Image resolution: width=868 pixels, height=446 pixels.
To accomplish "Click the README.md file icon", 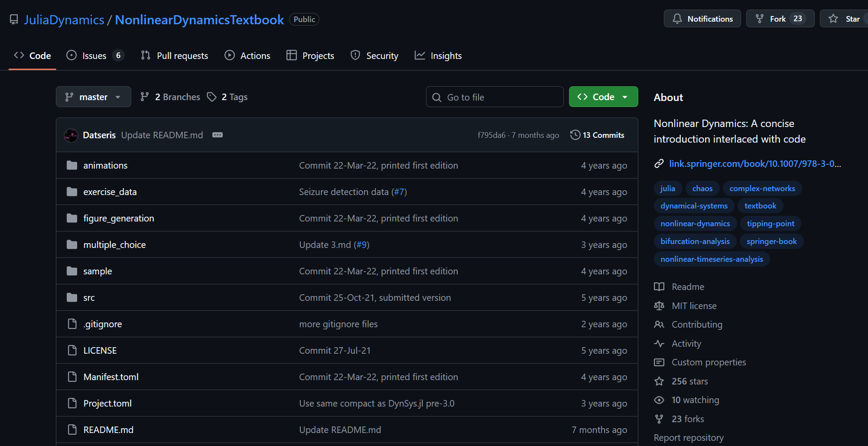I will click(x=72, y=430).
